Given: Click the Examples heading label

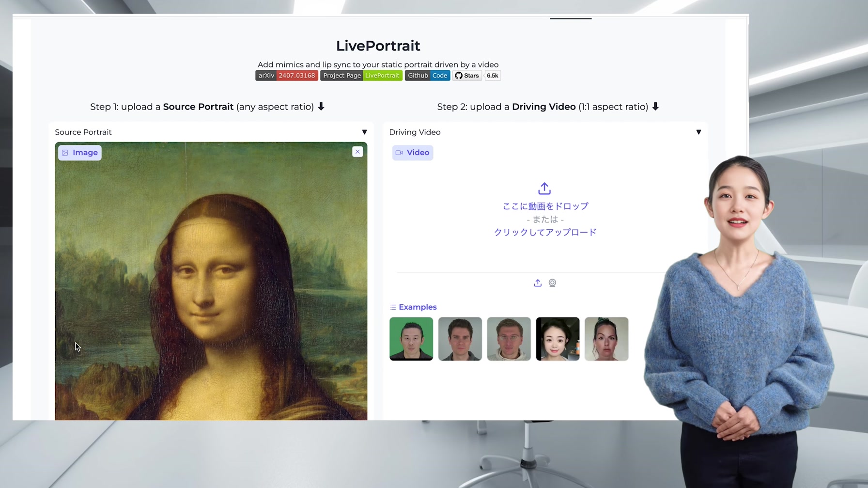Looking at the screenshot, I should (418, 307).
